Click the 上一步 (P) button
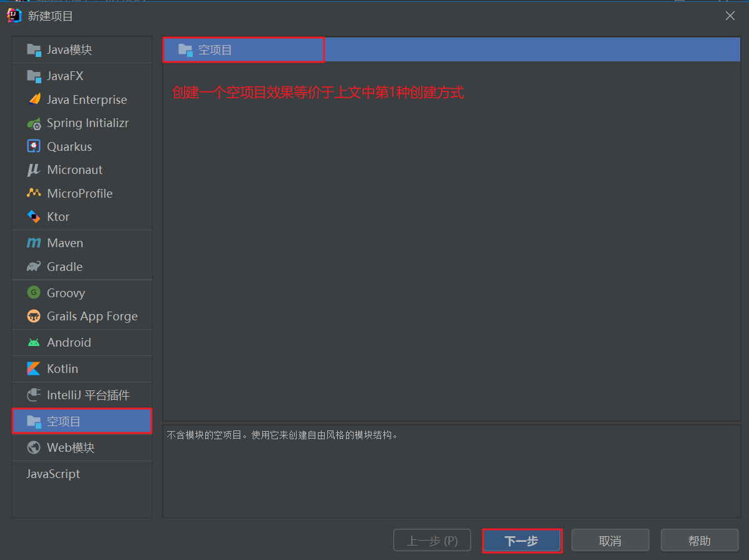749x560 pixels. 432,541
